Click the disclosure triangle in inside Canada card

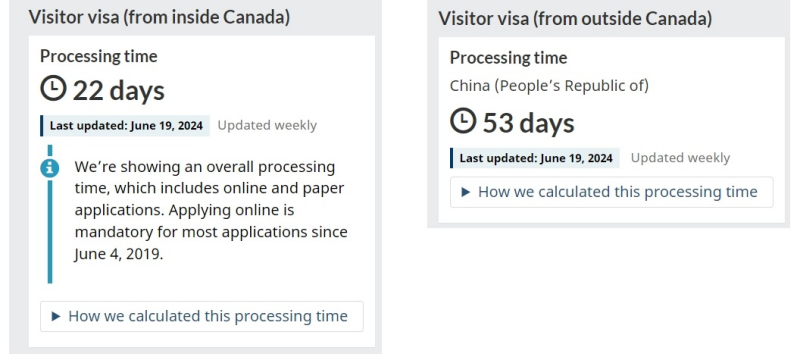56,317
